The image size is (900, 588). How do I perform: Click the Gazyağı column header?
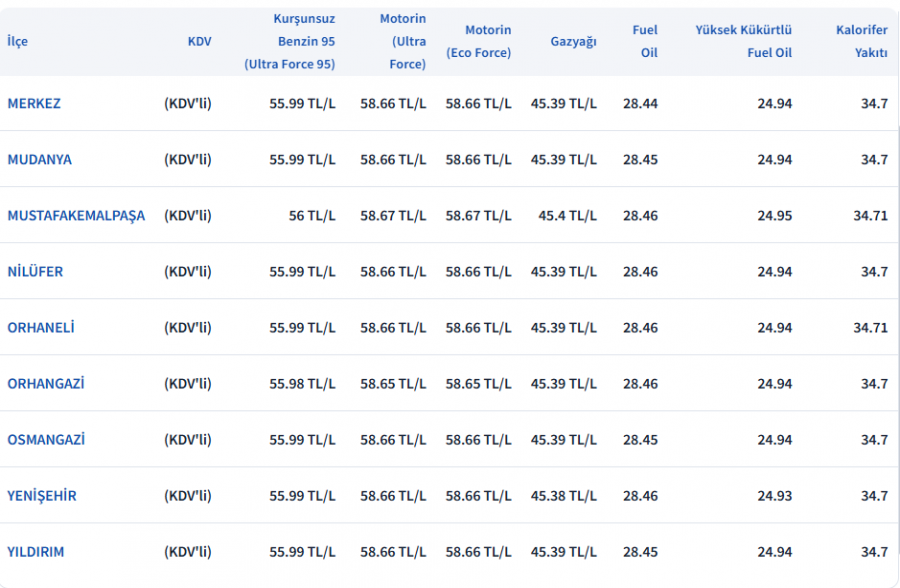coord(573,41)
